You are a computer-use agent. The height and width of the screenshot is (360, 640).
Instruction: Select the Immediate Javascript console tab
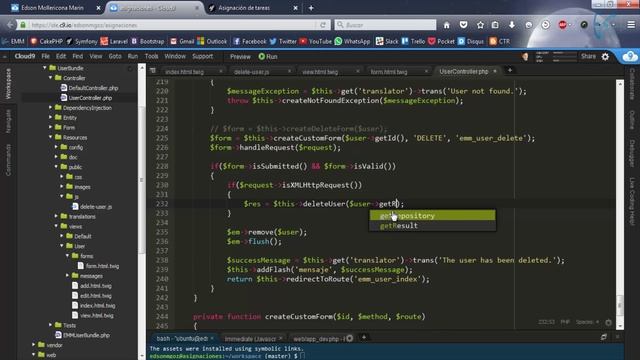(250, 338)
